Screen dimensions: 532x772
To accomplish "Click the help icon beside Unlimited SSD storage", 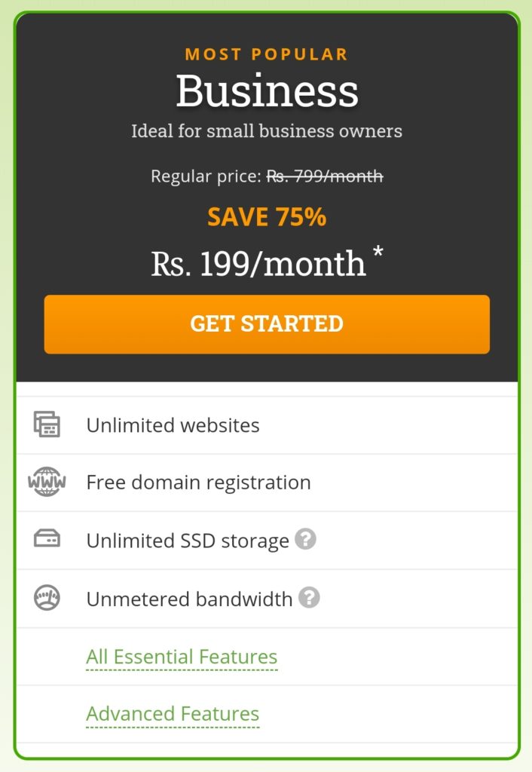I will (x=306, y=538).
